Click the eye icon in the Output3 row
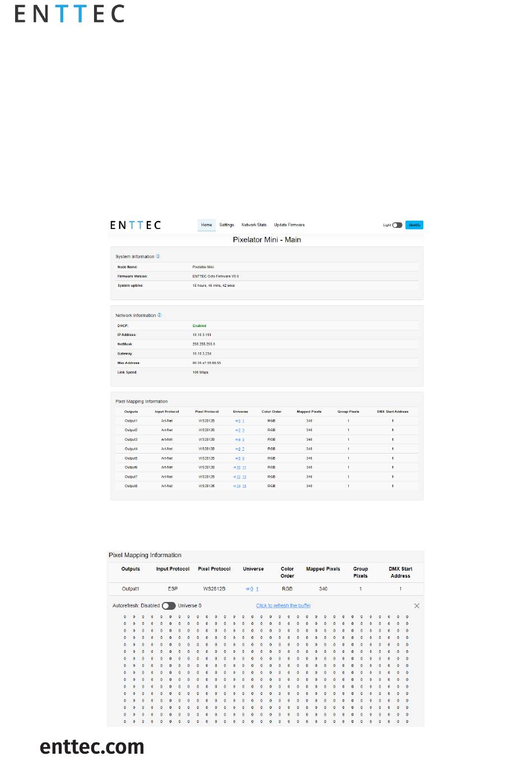The image size is (532, 761). [236, 440]
